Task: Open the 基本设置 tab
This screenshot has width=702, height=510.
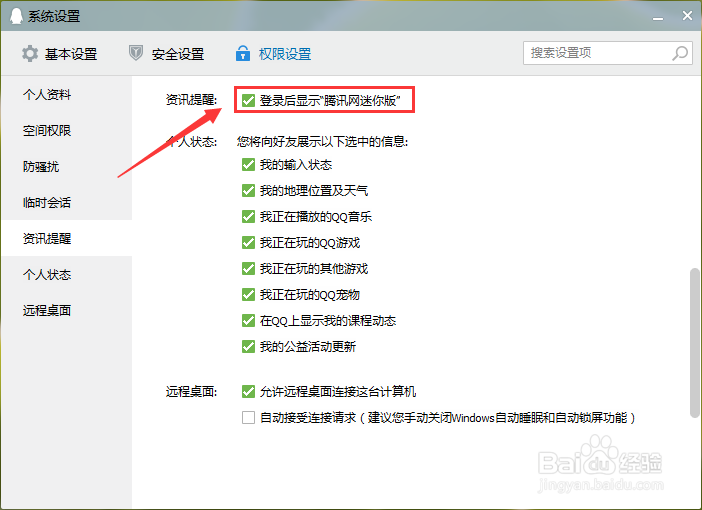Action: coord(59,54)
